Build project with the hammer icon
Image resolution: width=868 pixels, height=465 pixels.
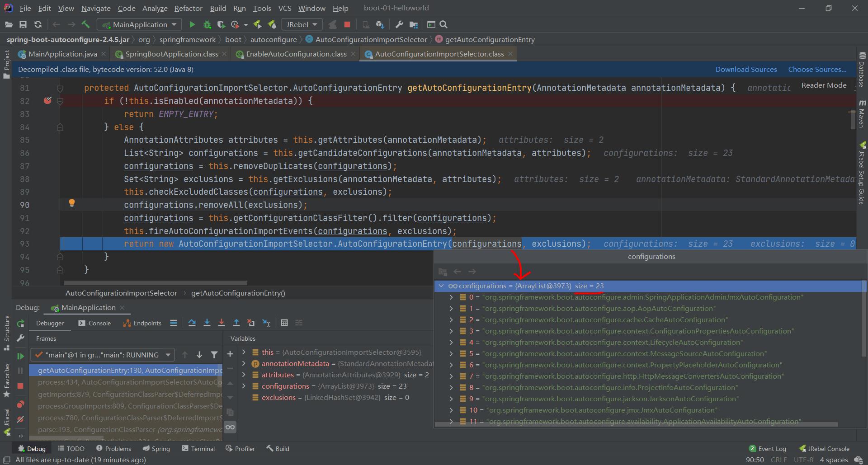tap(86, 24)
